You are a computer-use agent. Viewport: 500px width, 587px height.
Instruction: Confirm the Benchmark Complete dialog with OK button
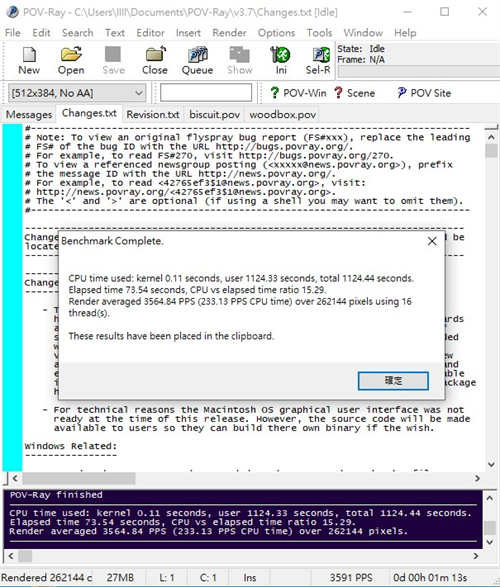pyautogui.click(x=393, y=381)
